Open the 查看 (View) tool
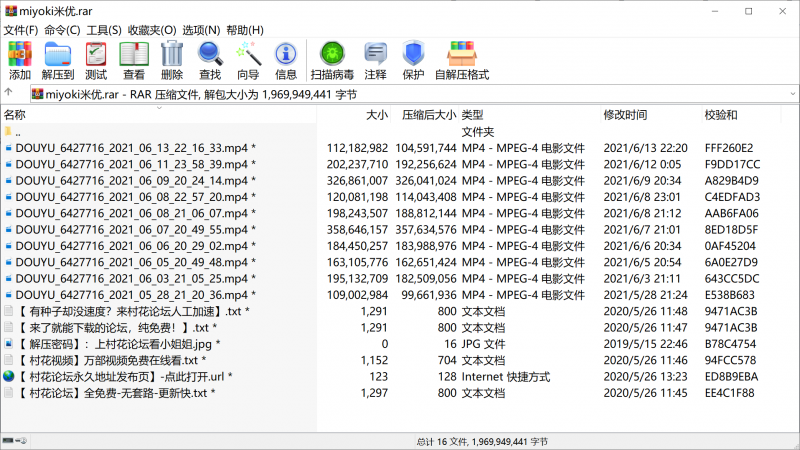 (x=134, y=60)
